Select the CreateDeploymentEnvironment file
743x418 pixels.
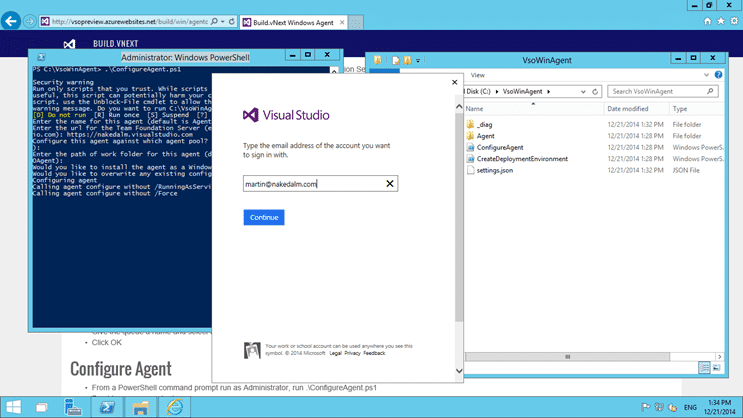pos(522,159)
